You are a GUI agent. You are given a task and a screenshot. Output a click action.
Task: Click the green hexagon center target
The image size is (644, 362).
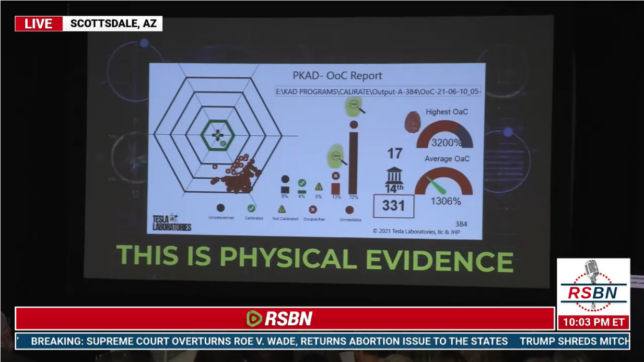218,134
